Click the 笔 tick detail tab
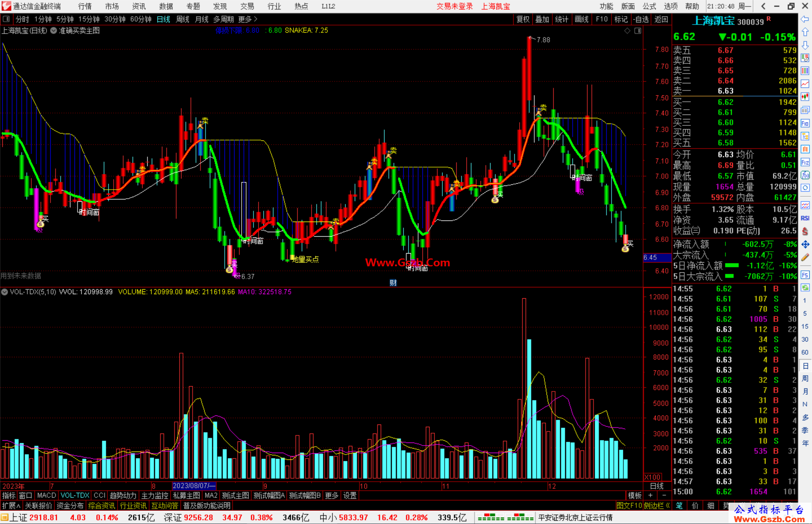Image resolution: width=812 pixels, height=524 pixels. pyautogui.click(x=679, y=506)
